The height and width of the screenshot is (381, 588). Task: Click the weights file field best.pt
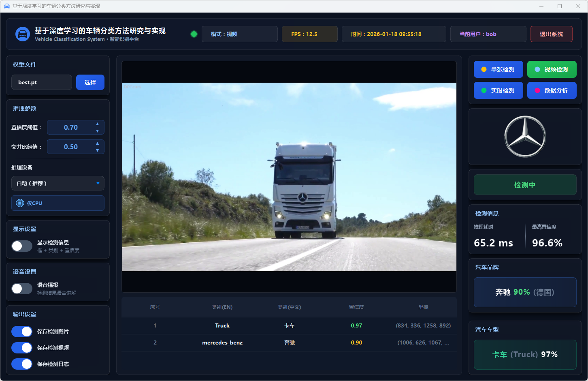42,82
